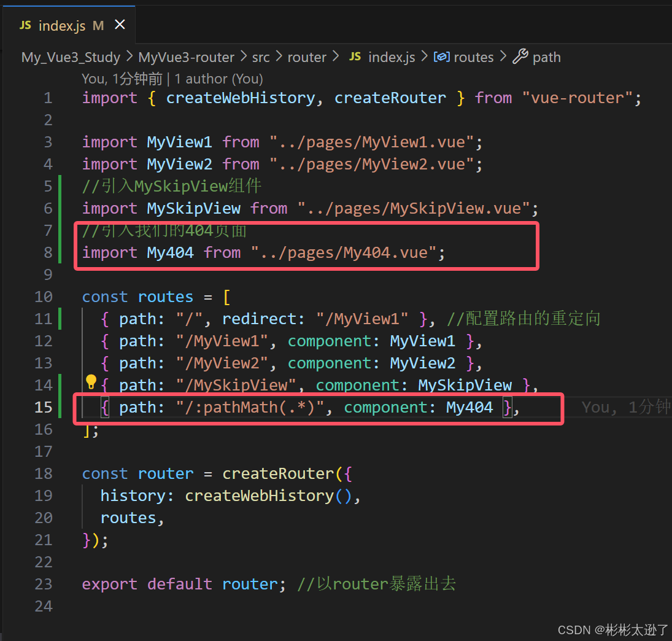Click inline blame text on line 15
The width and height of the screenshot is (672, 641).
click(x=626, y=407)
